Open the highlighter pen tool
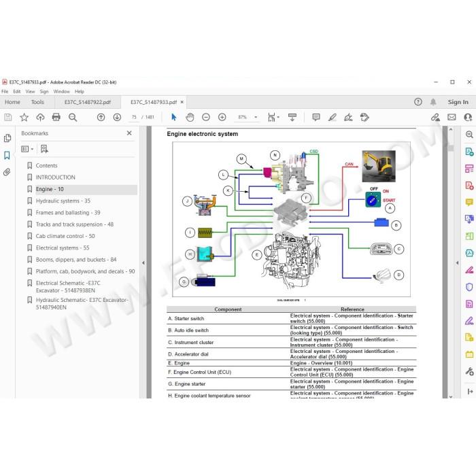Image resolution: width=476 pixels, height=476 pixels. coord(332,117)
